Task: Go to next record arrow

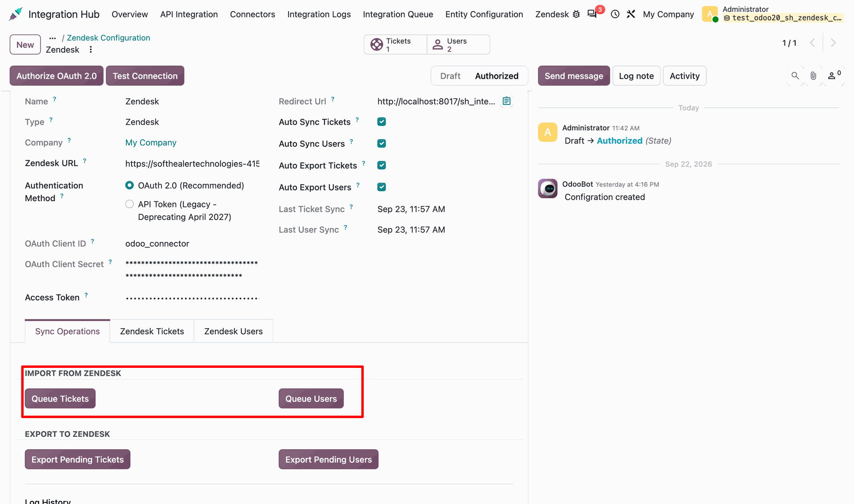Action: point(834,43)
